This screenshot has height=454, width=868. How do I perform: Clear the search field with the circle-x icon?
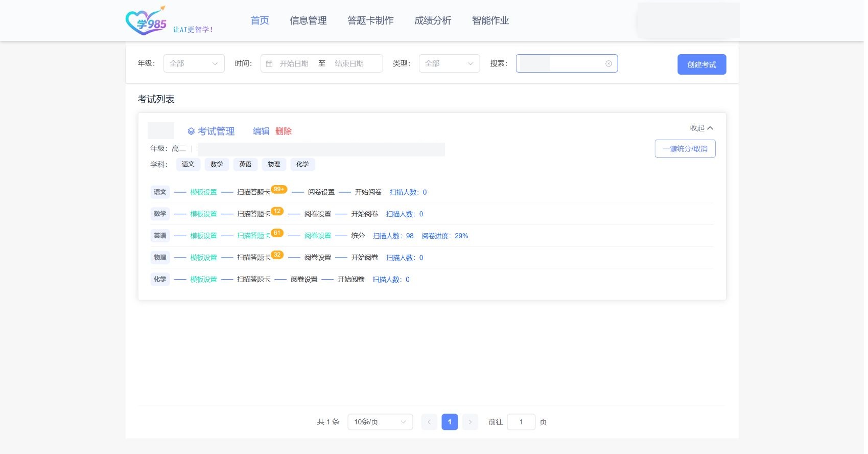(x=608, y=64)
